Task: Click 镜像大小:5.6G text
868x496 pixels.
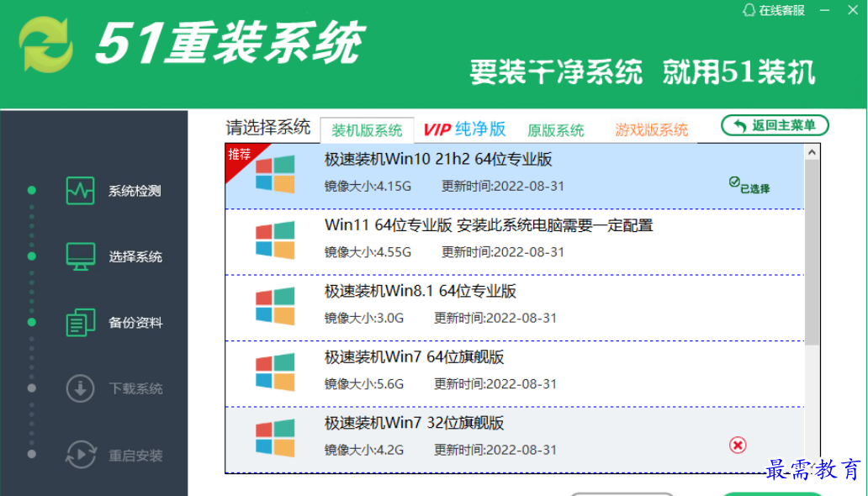Action: click(363, 383)
